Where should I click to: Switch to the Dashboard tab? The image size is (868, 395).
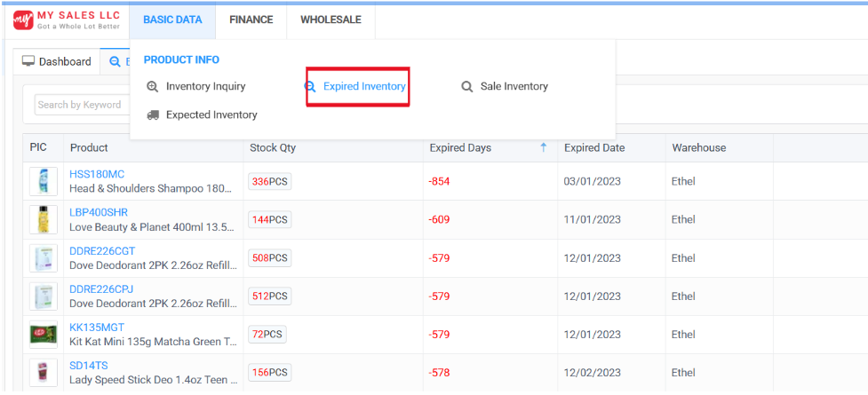57,61
